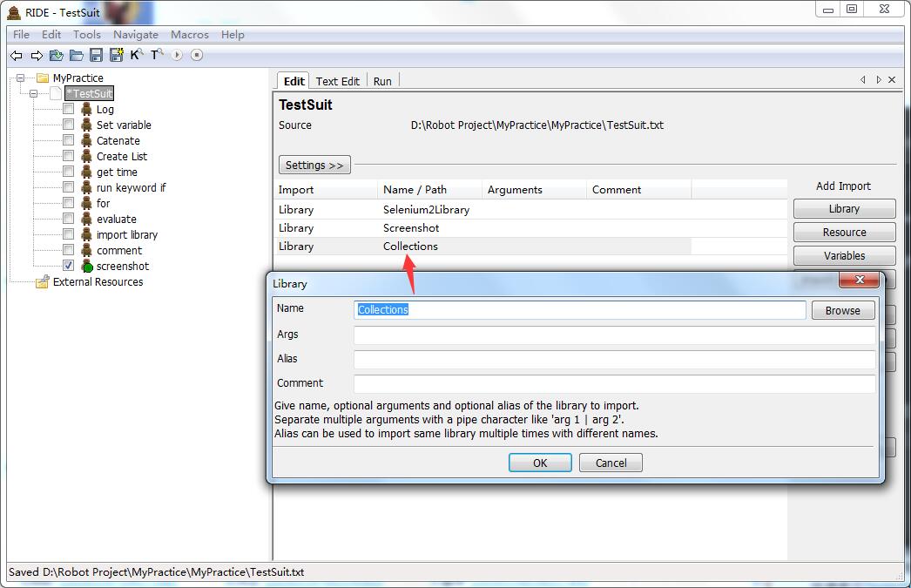Check the Log test case checkbox
Screen dimensions: 911x588
point(68,109)
